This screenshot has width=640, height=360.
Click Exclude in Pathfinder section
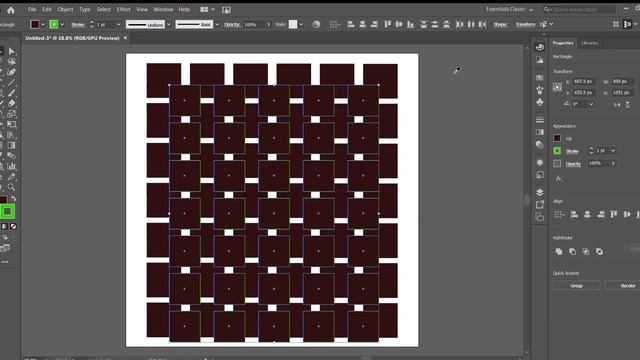tap(599, 251)
